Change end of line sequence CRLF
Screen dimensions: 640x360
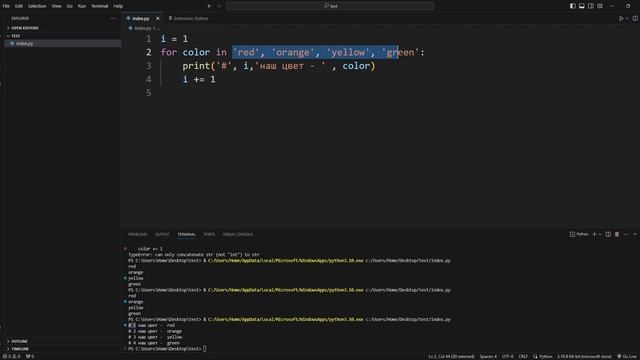523,357
